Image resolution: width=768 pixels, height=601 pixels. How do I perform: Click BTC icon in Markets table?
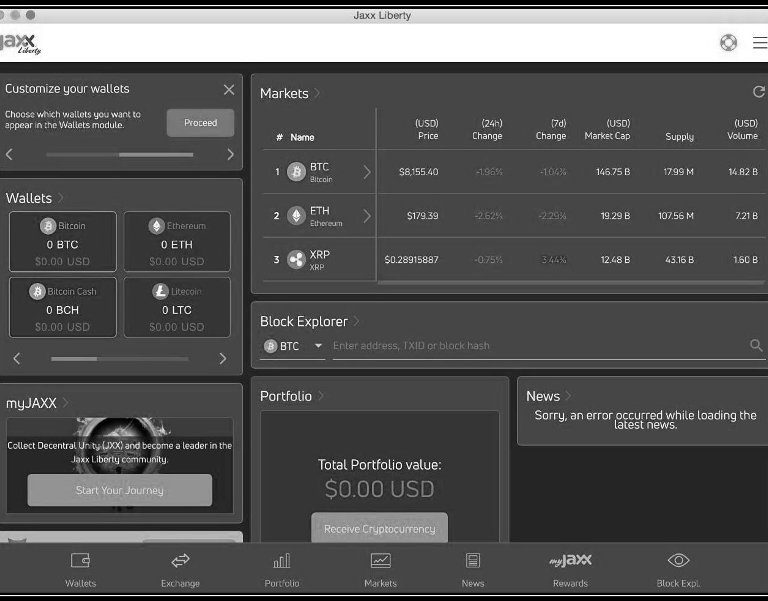click(296, 172)
